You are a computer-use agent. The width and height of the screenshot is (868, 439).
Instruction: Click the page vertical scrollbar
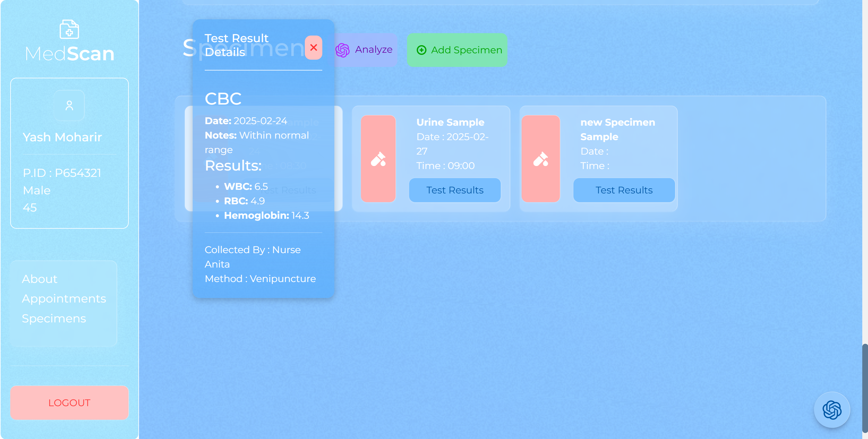tap(865, 387)
